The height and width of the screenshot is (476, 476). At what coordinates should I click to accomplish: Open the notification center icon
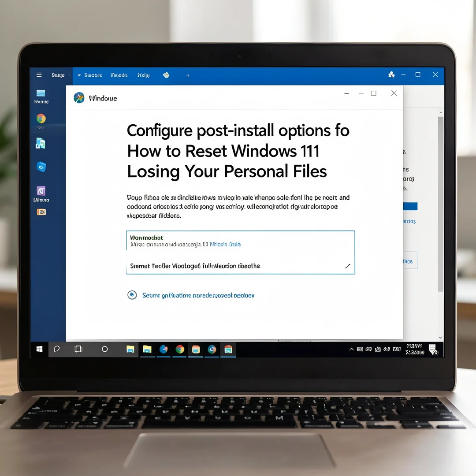click(433, 349)
